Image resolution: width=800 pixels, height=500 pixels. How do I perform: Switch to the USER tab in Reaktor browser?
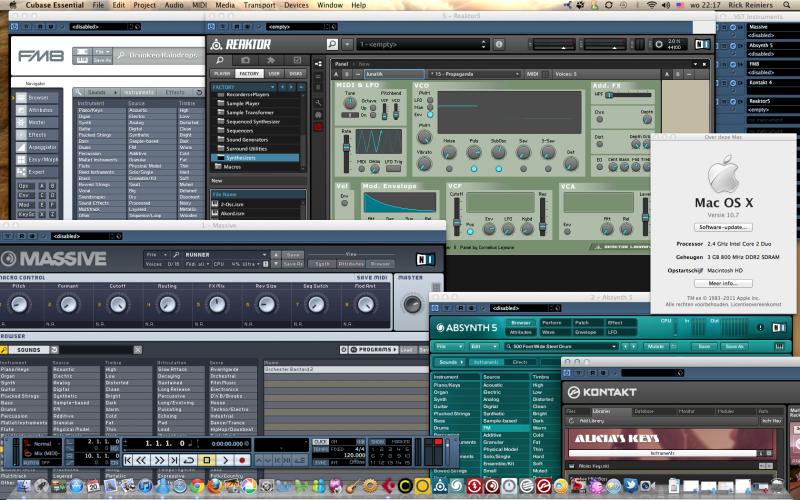coord(274,73)
